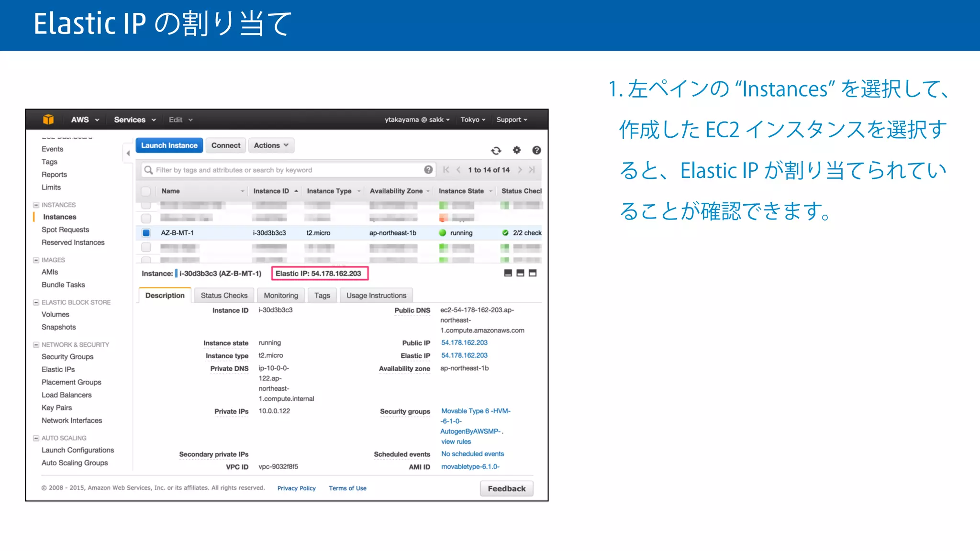The image size is (980, 551).
Task: Switch to the Status Checks tab
Action: click(224, 296)
